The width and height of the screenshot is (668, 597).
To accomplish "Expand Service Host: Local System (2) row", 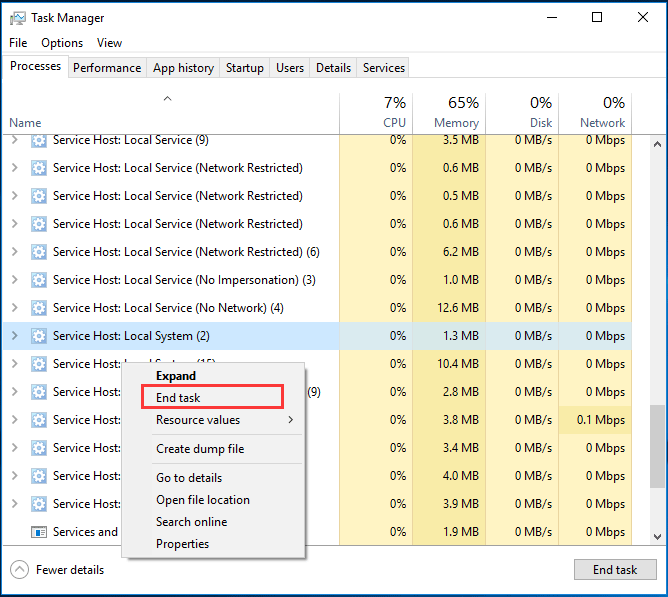I will click(x=14, y=336).
